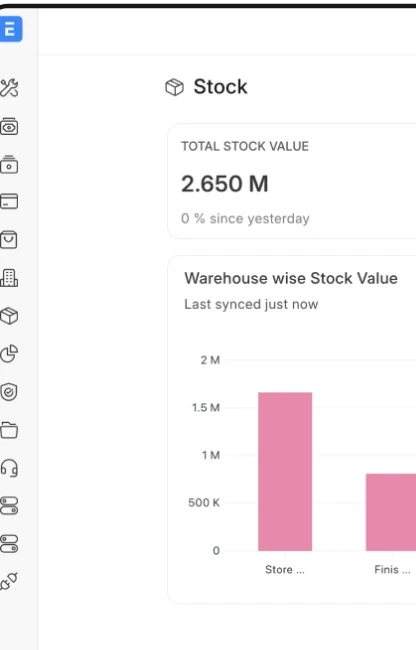Select the tall pink Store bar
Viewport: 416px width, 650px height.
click(x=285, y=471)
